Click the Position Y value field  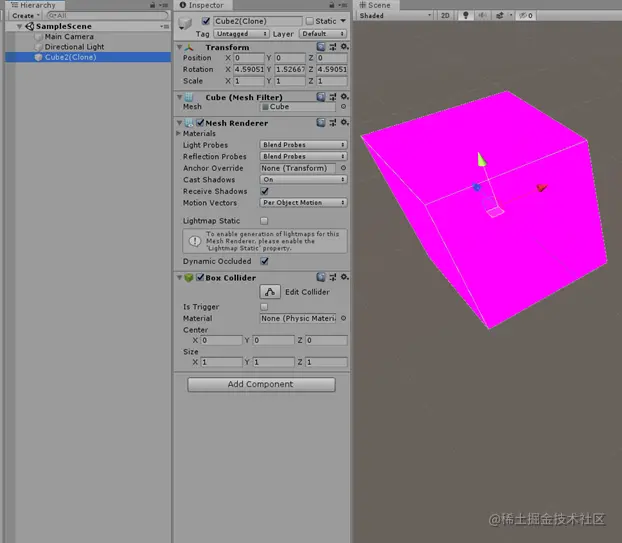(x=290, y=58)
